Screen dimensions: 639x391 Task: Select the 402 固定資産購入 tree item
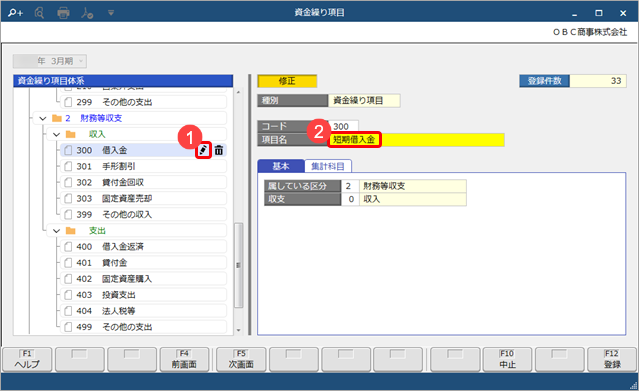(143, 279)
